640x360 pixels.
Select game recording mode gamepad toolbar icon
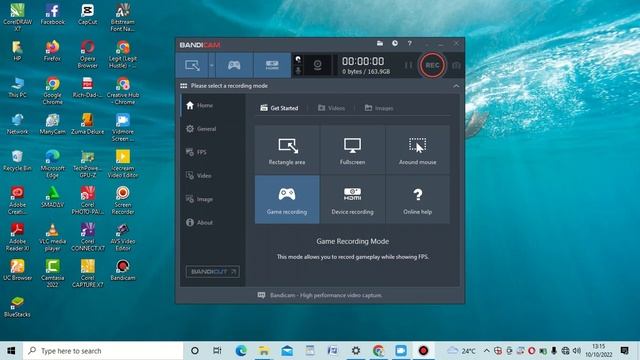234,65
